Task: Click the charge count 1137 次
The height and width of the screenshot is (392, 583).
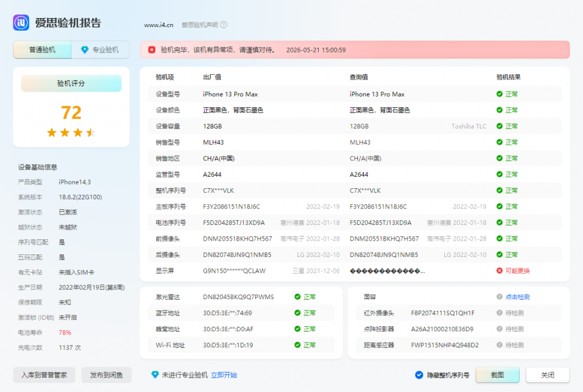Action: pos(70,348)
